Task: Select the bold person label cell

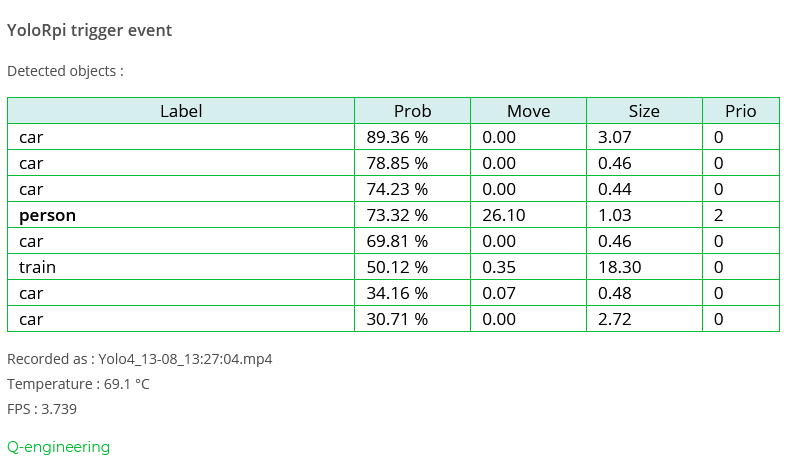Action: tap(47, 215)
